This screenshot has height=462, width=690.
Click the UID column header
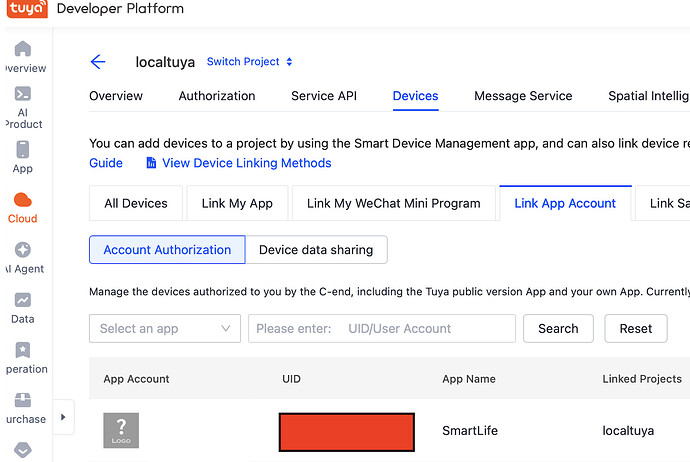point(291,379)
